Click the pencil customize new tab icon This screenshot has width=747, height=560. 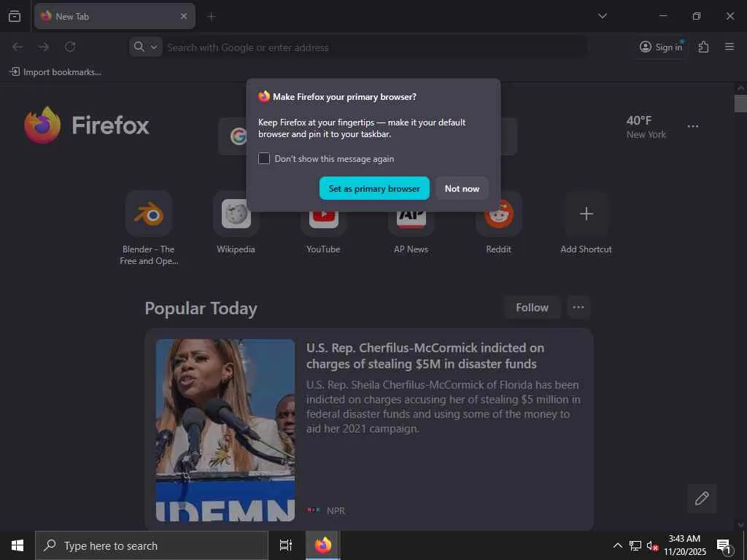701,498
